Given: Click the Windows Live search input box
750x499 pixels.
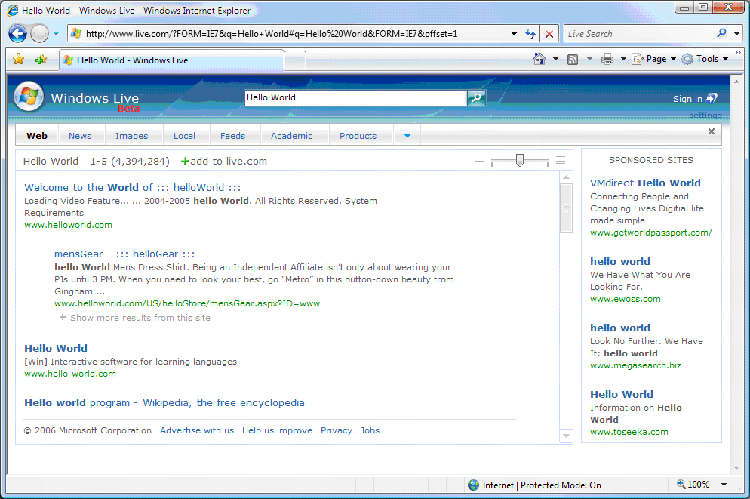Looking at the screenshot, I should click(355, 98).
